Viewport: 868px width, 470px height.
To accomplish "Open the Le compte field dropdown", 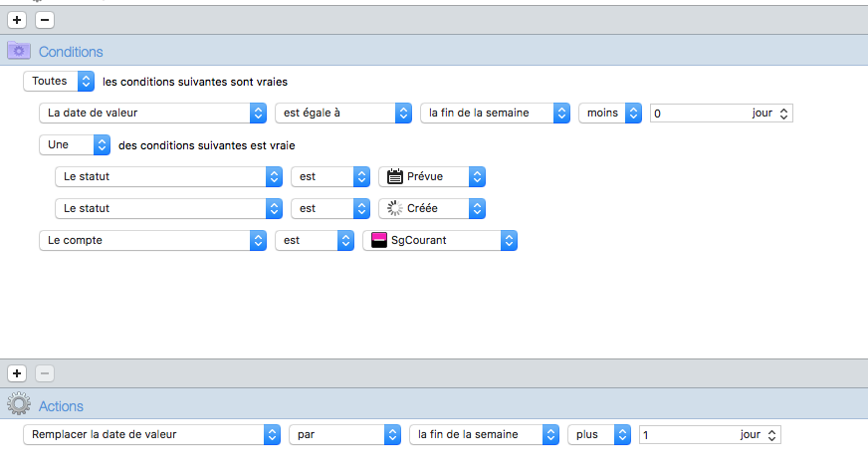I will [152, 240].
